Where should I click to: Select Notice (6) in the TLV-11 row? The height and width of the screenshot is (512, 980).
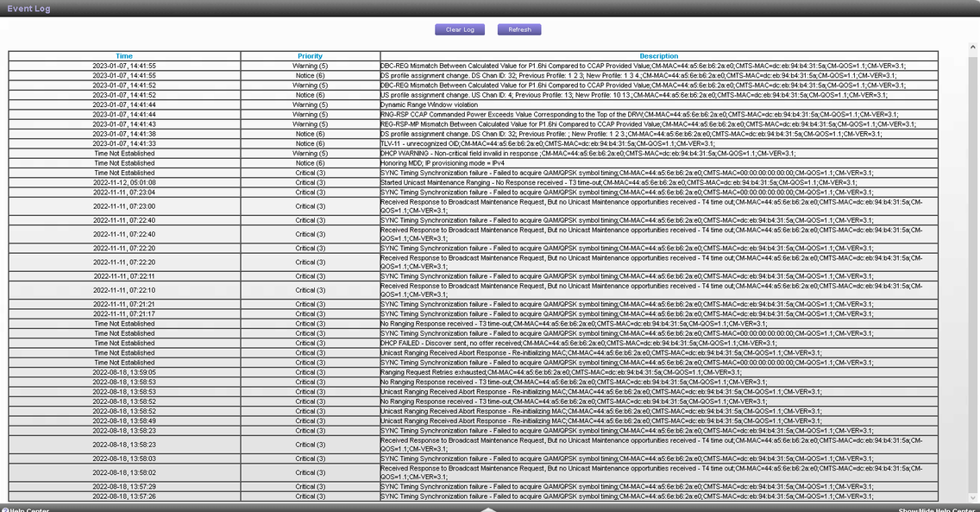(x=310, y=143)
